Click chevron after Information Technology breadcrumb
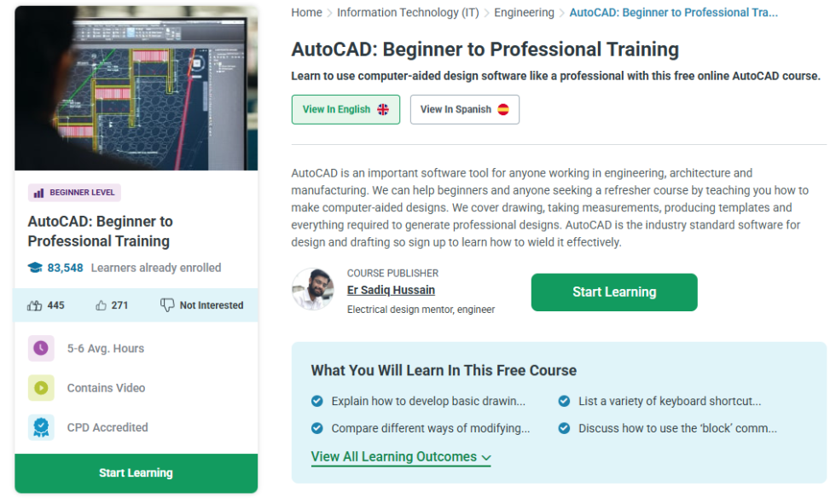The height and width of the screenshot is (504, 836). [487, 13]
